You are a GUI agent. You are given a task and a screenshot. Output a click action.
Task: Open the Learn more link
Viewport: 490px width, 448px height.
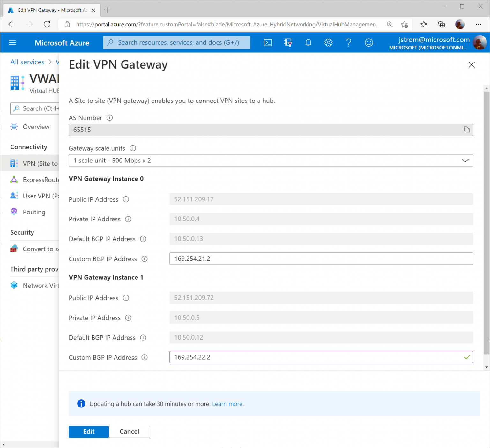click(227, 404)
